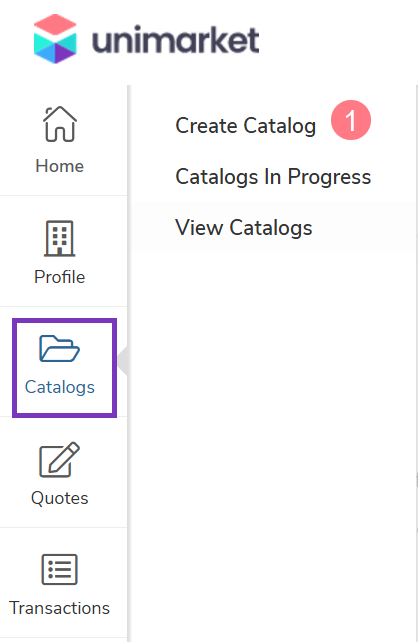
Task: Select View Catalogs menu entry
Action: pyautogui.click(x=244, y=228)
